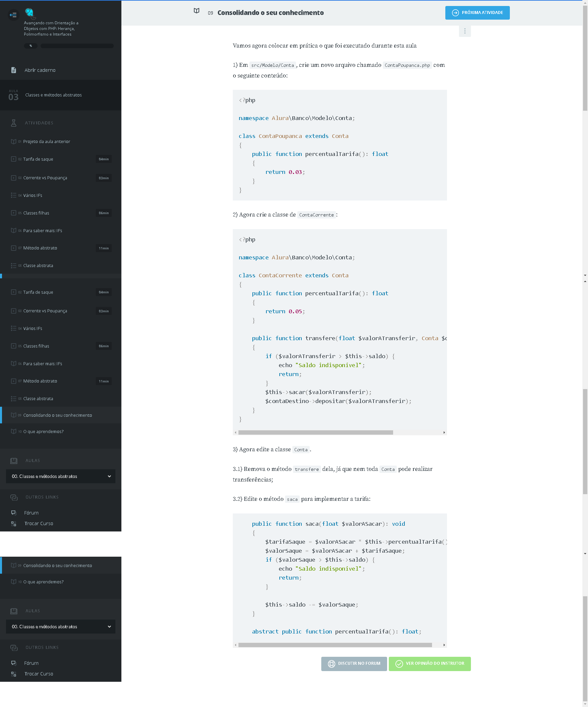Click ContaCorrente code block horizontal scrollbar
Viewport: 588px width, 707px height.
pyautogui.click(x=316, y=432)
